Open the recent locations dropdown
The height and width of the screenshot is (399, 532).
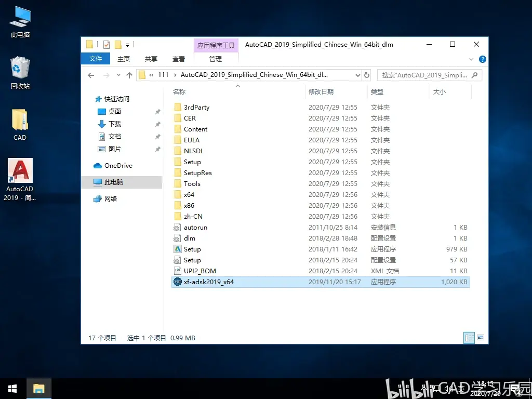pyautogui.click(x=118, y=75)
